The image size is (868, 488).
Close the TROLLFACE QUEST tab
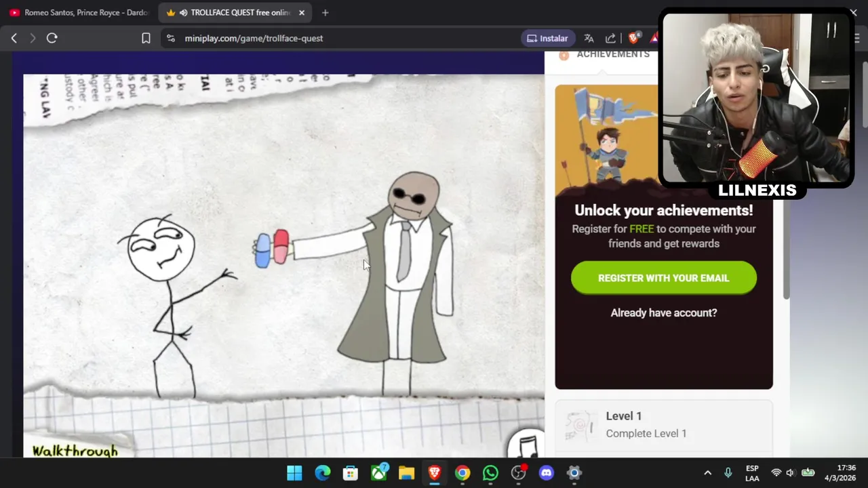click(302, 13)
